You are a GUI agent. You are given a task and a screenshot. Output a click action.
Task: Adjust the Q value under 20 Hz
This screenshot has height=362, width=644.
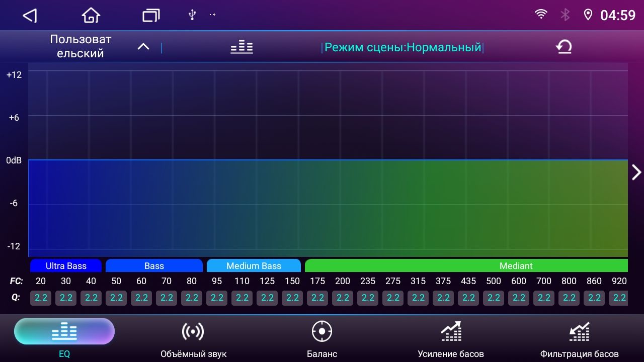(x=41, y=298)
